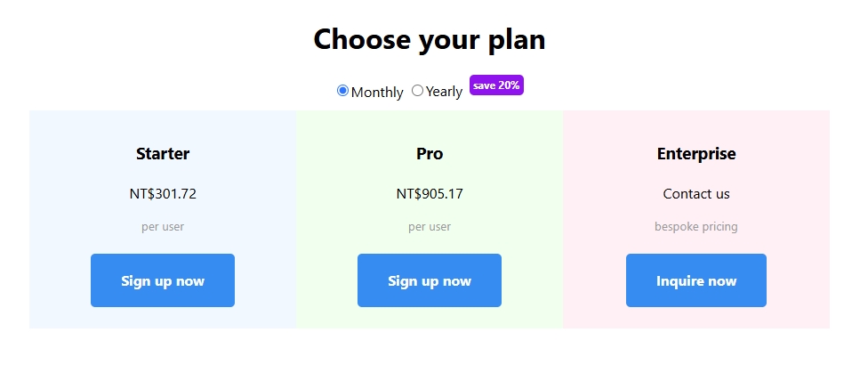Image resolution: width=868 pixels, height=381 pixels.
Task: Click the Monthly label text
Action: (x=377, y=92)
